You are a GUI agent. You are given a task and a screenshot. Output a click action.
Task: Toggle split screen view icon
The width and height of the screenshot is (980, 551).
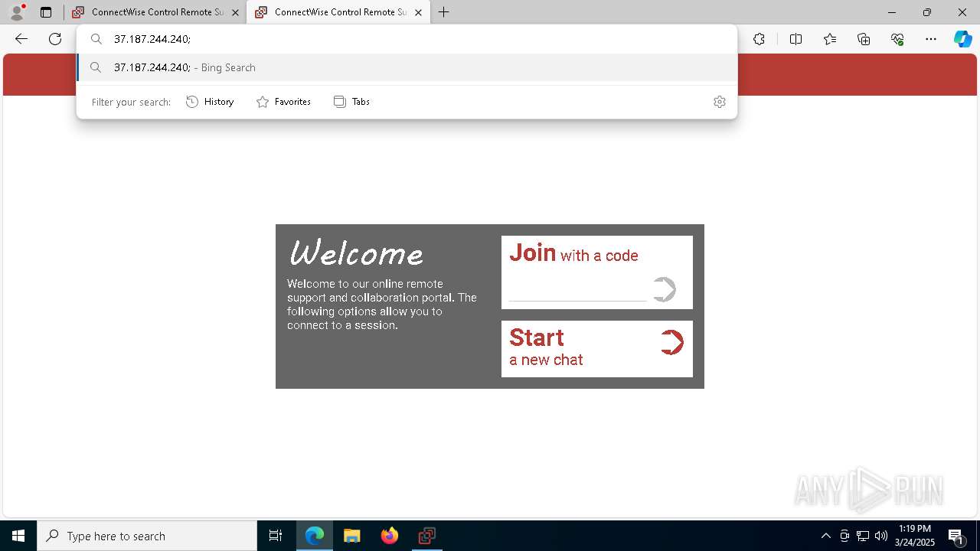tap(795, 39)
